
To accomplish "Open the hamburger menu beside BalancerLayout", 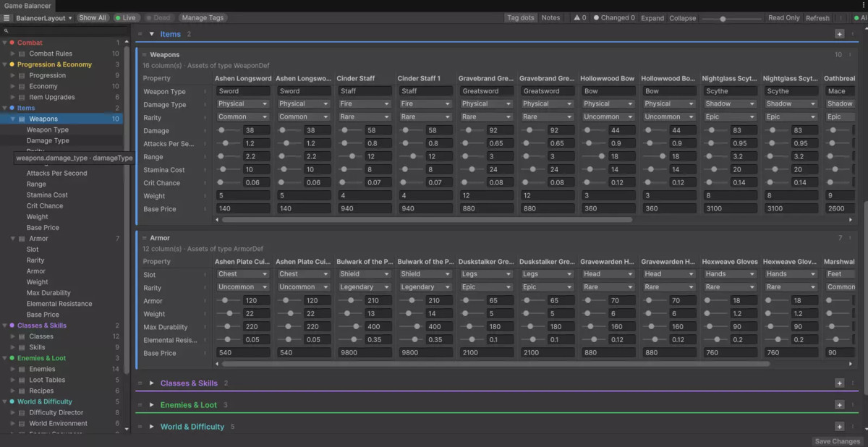I will point(7,18).
